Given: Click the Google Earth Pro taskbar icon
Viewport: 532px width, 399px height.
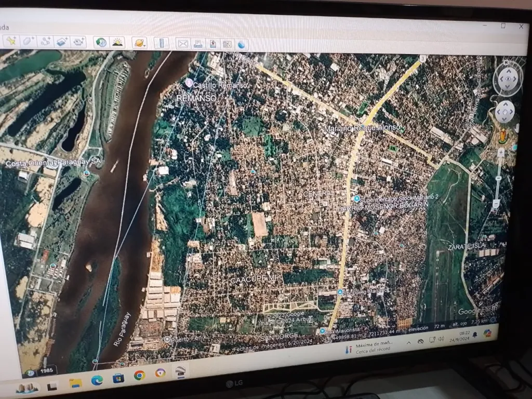Looking at the screenshot, I should (x=180, y=371).
